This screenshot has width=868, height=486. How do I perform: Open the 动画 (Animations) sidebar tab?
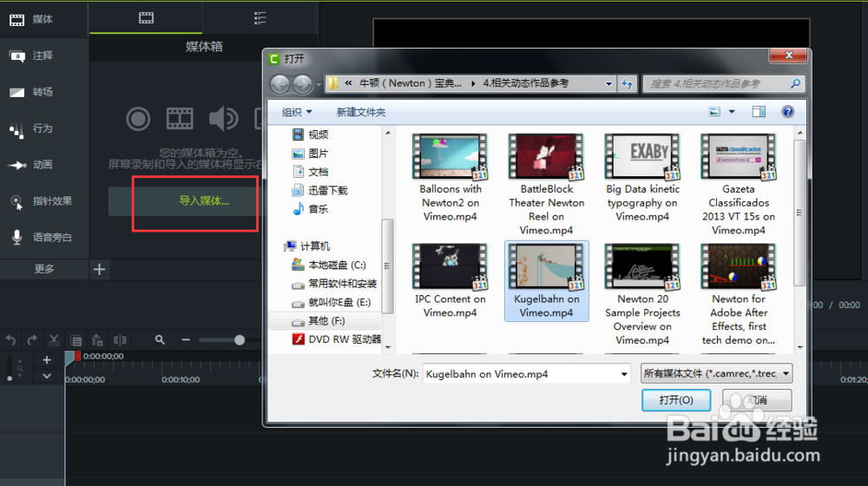pyautogui.click(x=43, y=165)
